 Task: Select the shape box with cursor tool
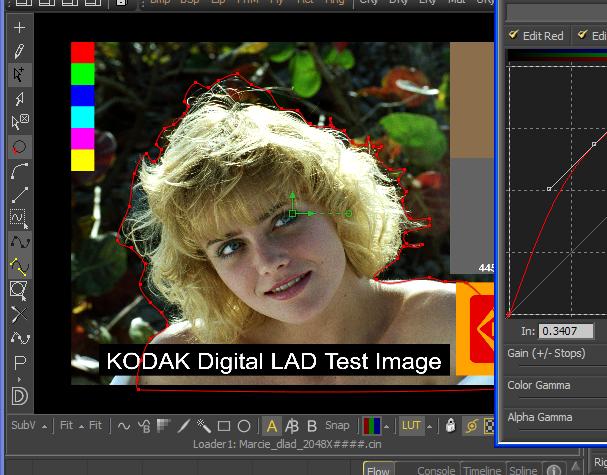click(19, 290)
